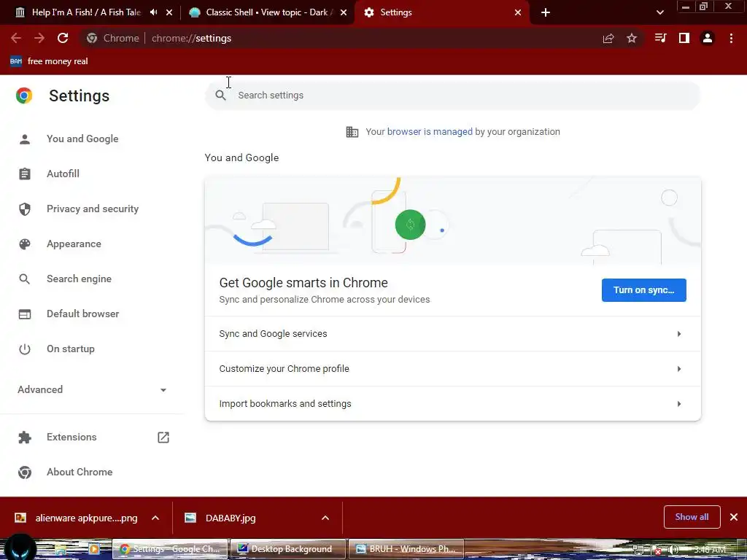This screenshot has width=747, height=560.
Task: Open the Chrome three-dot menu
Action: pyautogui.click(x=731, y=38)
